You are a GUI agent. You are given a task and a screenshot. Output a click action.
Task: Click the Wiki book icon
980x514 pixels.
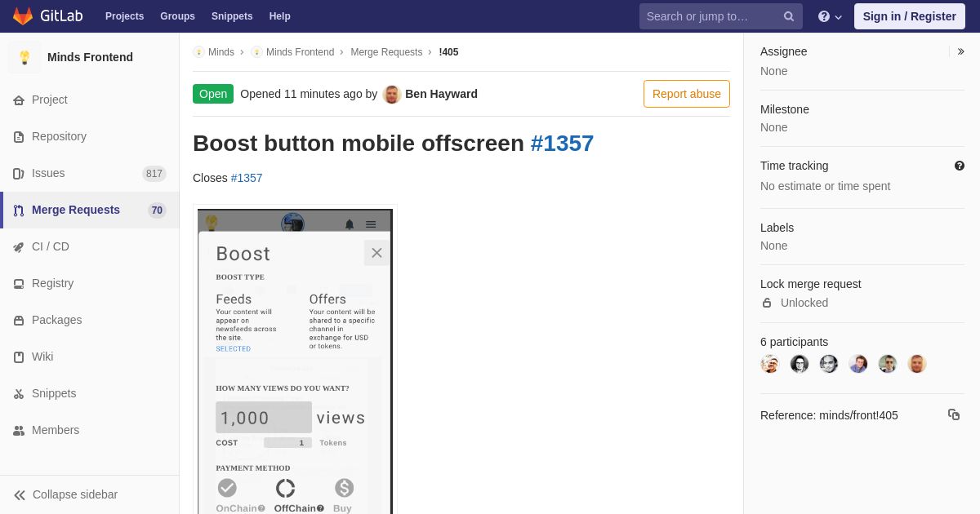[x=19, y=357]
